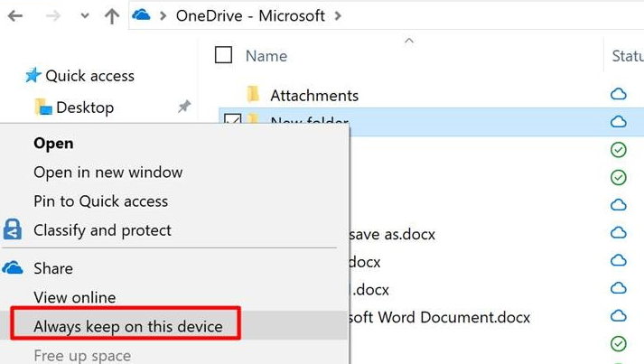Image resolution: width=644 pixels, height=364 pixels.
Task: Open the Attachments folder
Action: tap(314, 96)
